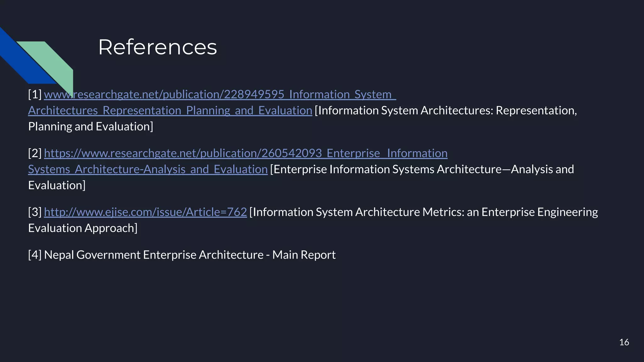This screenshot has width=644, height=362.
Task: Click the text 'Evaluation Approach]' under reference 3
Action: 83,228
